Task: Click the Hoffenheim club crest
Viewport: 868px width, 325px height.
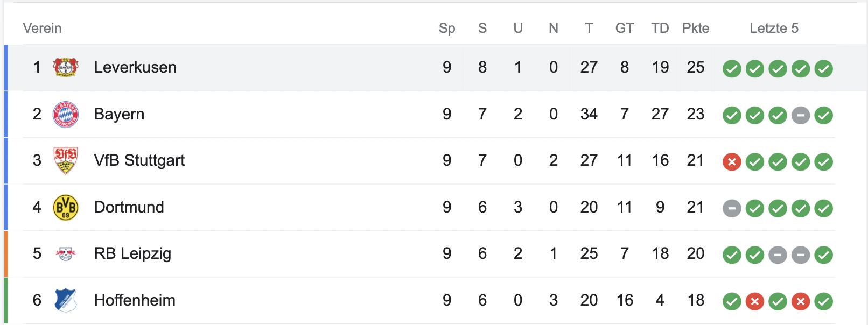Action: point(66,300)
